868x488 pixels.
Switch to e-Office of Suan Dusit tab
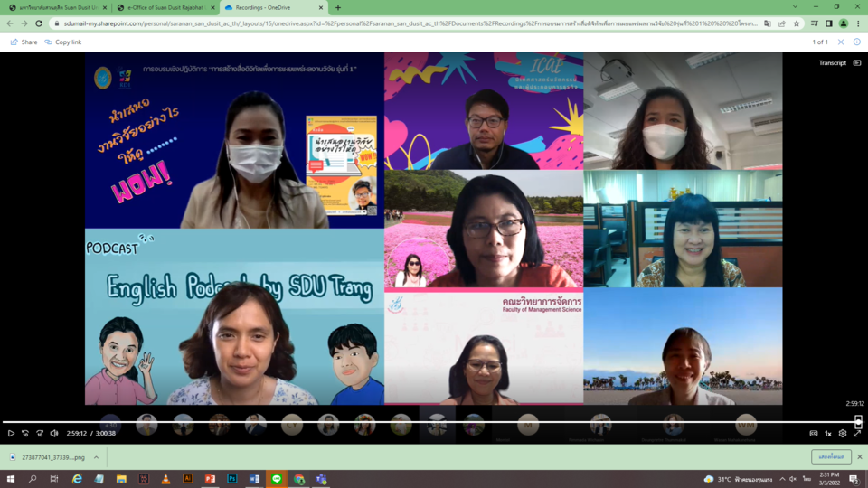pos(165,8)
